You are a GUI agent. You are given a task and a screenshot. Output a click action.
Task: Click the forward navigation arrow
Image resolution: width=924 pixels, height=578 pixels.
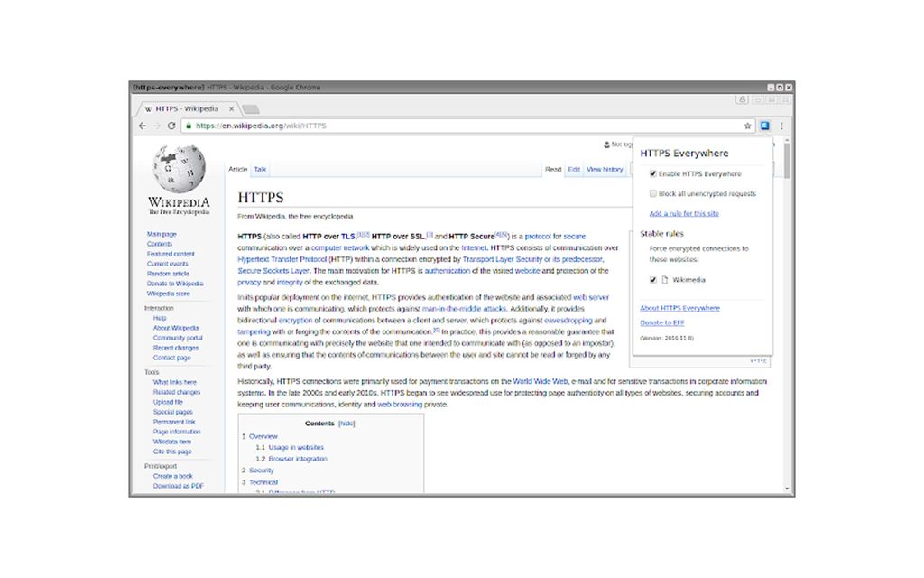157,126
